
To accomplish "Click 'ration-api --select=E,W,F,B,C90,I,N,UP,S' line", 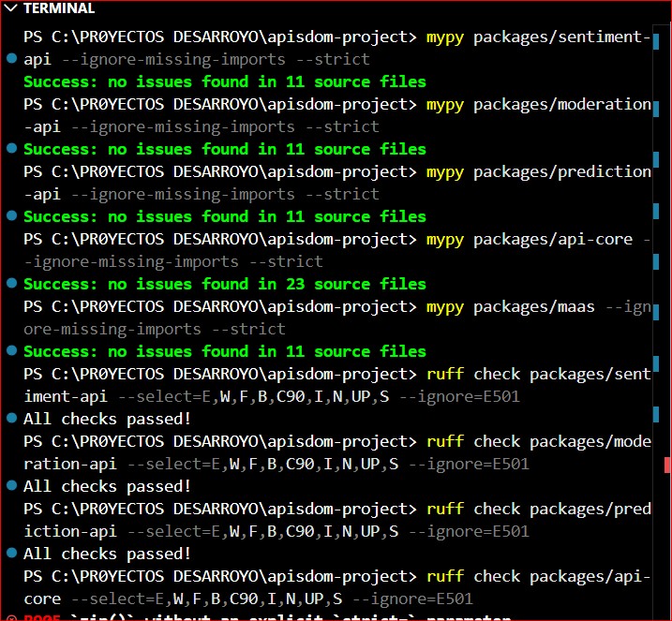I will click(x=211, y=465).
